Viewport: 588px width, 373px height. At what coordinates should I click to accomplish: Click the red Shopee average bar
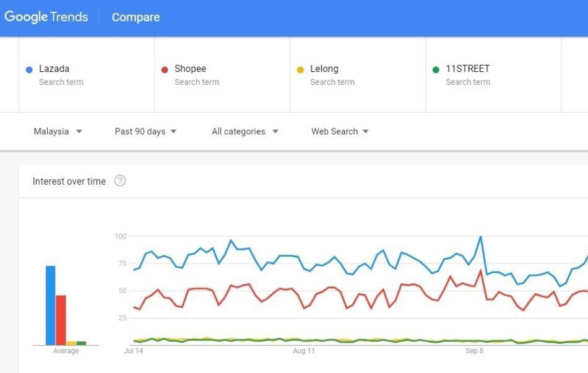(x=61, y=320)
